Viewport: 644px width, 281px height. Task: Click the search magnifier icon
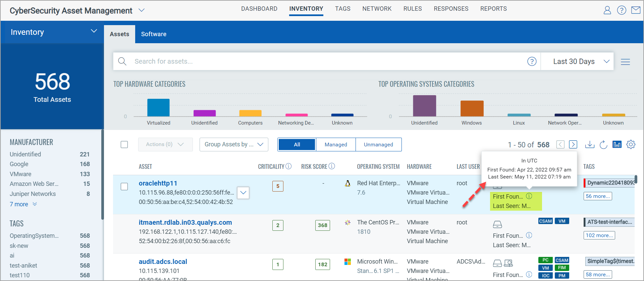(122, 61)
